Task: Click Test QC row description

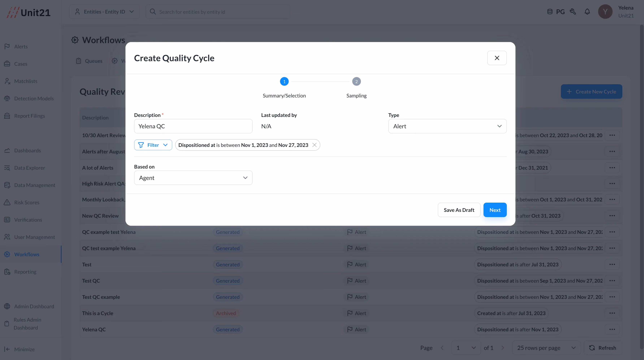Action: click(91, 281)
